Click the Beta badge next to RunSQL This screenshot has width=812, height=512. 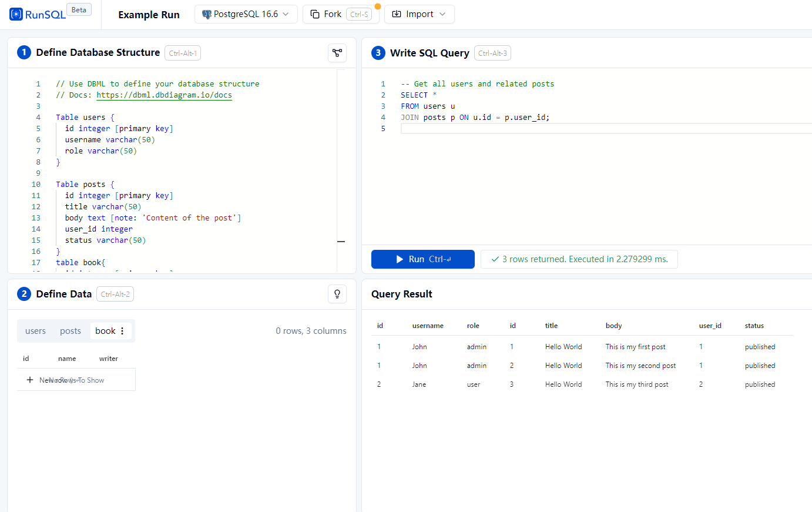pyautogui.click(x=79, y=9)
